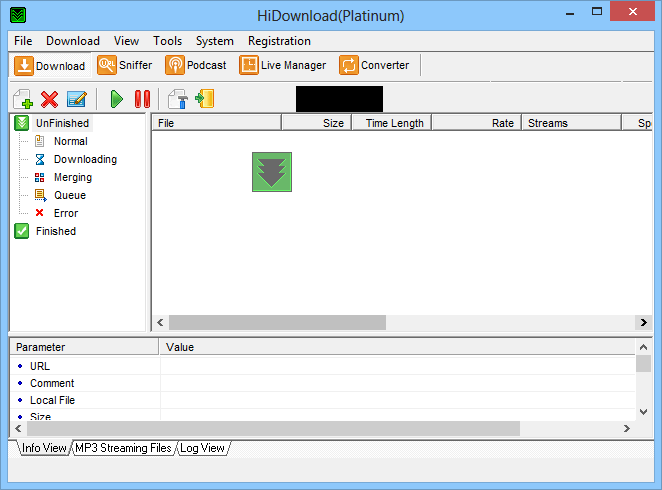Start download with the green play icon

[116, 99]
